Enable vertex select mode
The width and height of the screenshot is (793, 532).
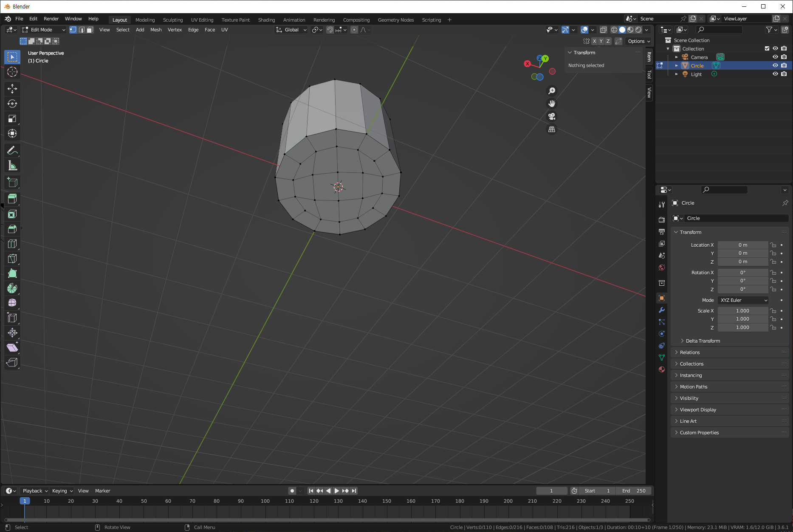[x=73, y=30]
